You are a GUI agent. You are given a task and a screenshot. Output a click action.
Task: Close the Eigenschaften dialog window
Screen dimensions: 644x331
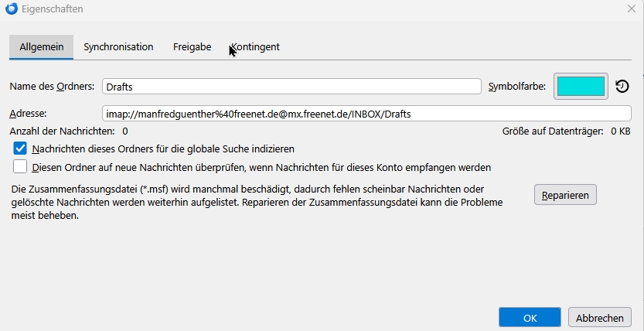(x=631, y=9)
